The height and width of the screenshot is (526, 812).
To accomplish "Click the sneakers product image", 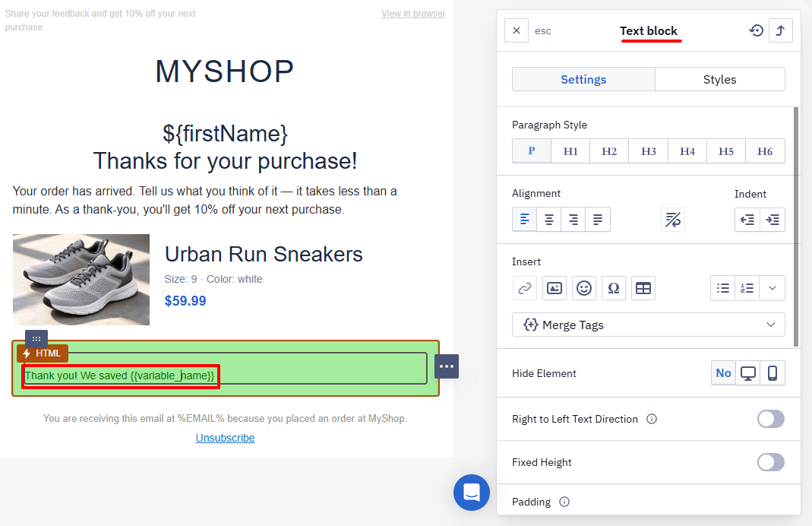I will pos(81,280).
